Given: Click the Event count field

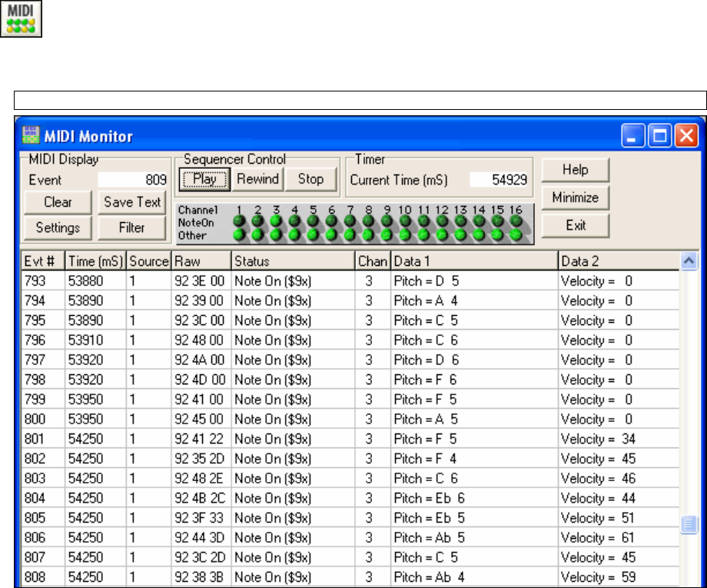Looking at the screenshot, I should [x=132, y=179].
